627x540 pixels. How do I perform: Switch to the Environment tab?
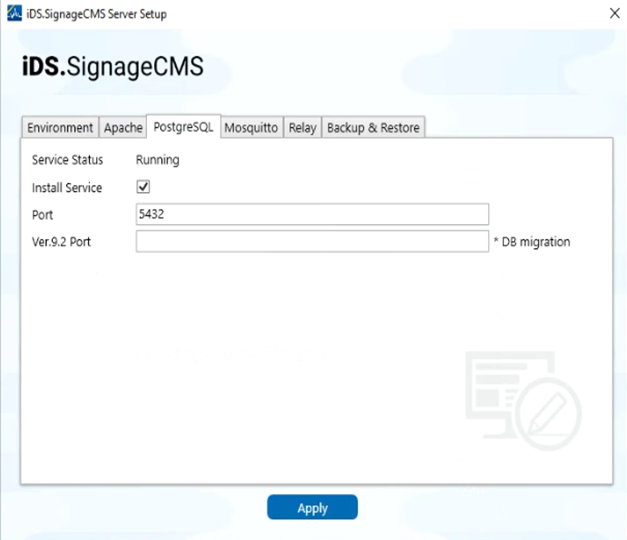click(60, 128)
